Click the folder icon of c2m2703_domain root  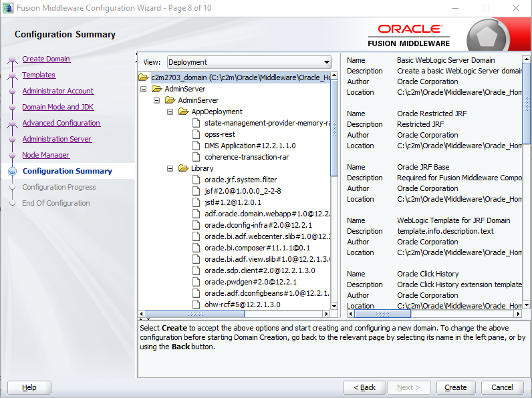(x=144, y=77)
